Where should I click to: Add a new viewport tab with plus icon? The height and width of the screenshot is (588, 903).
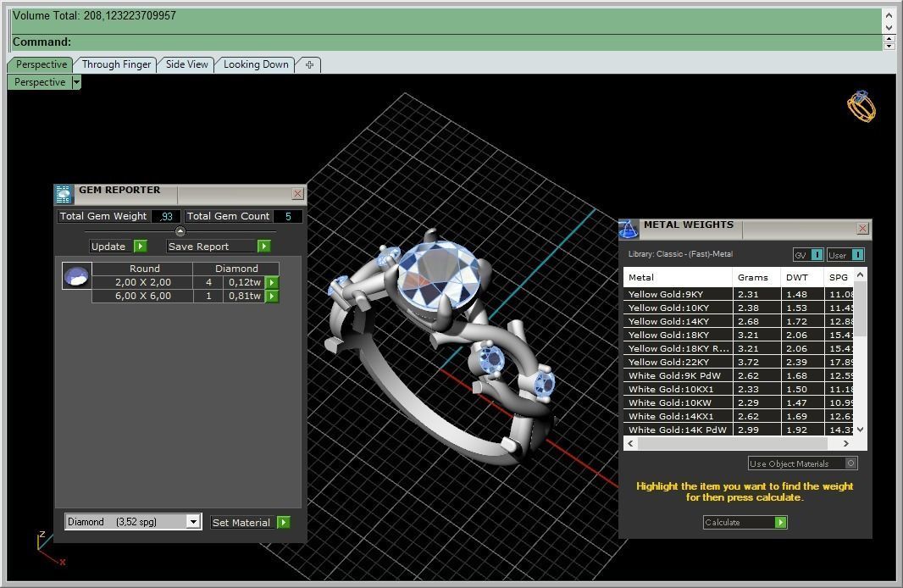click(309, 64)
